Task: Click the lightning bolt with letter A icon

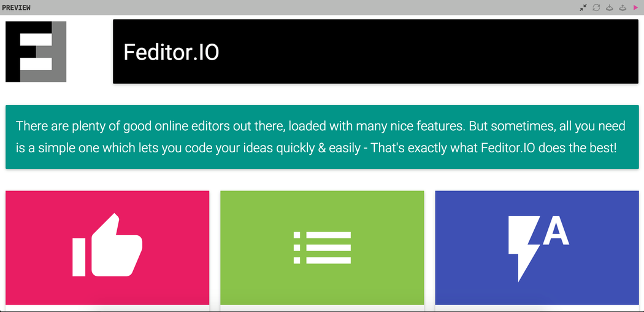Action: [x=537, y=247]
